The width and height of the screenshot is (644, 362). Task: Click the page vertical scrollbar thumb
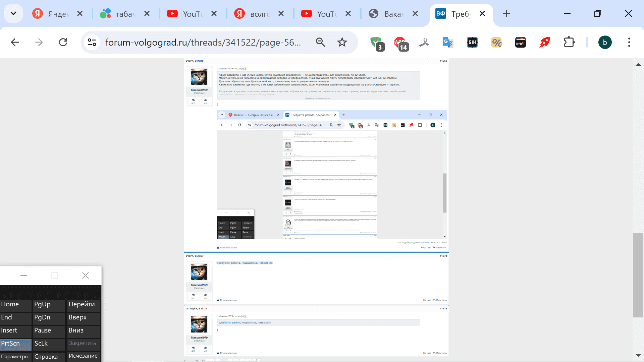pyautogui.click(x=638, y=275)
